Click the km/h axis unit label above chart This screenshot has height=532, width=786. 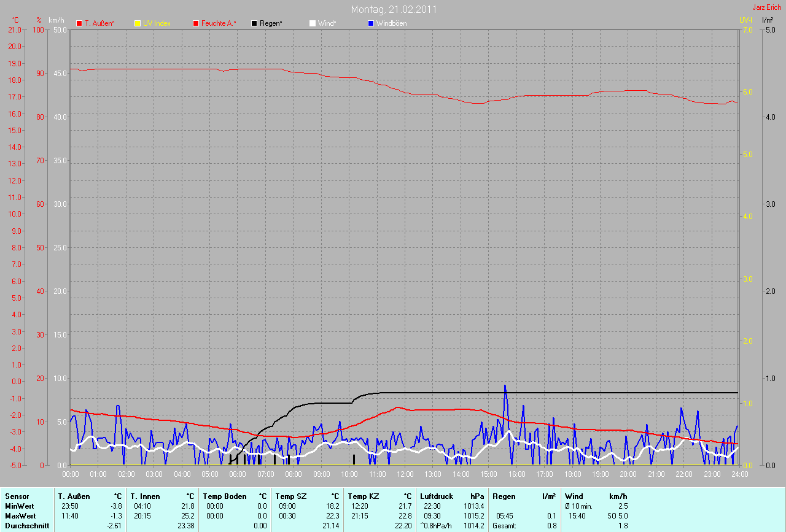click(56, 20)
